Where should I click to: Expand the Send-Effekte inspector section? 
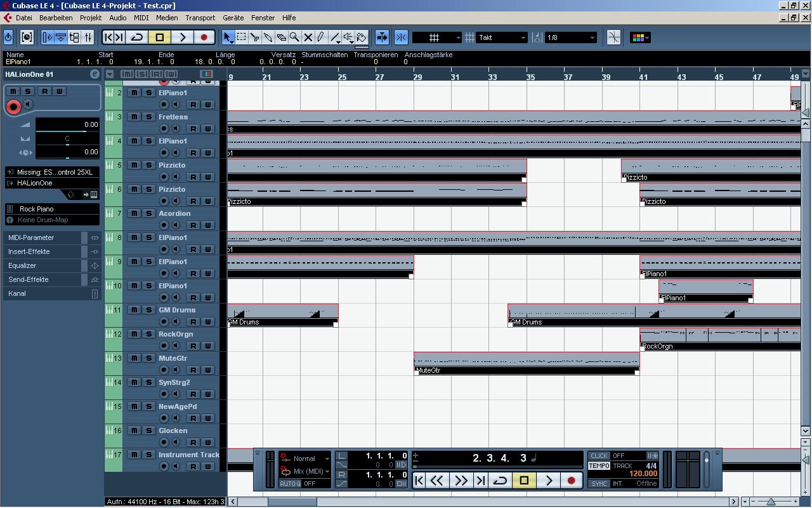point(53,279)
